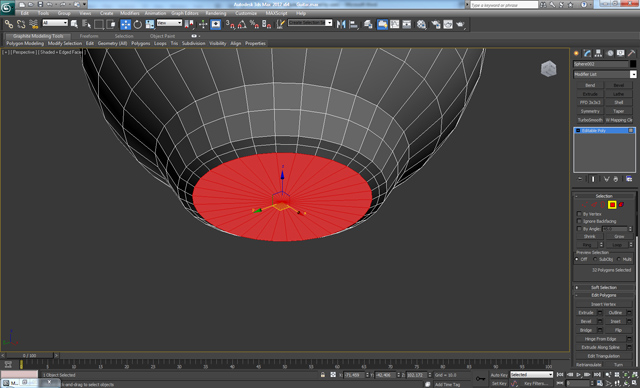
Task: Enable the By Angle checkbox
Action: point(579,229)
